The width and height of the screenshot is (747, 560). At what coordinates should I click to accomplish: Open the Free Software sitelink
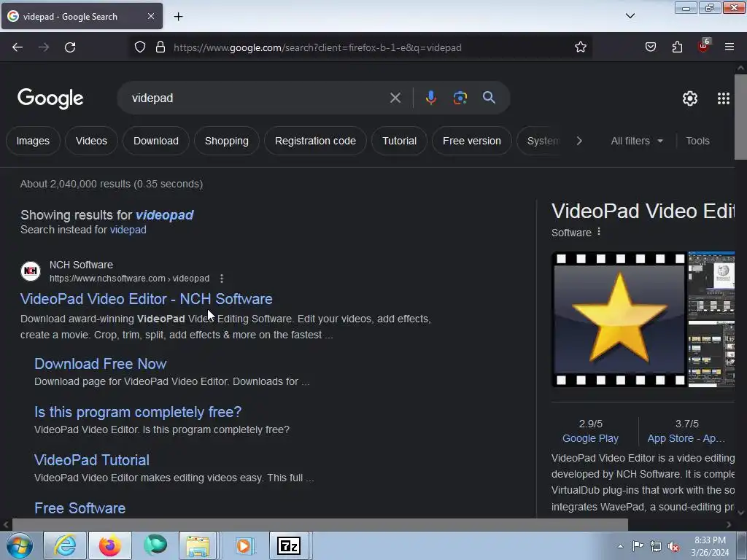tap(80, 508)
